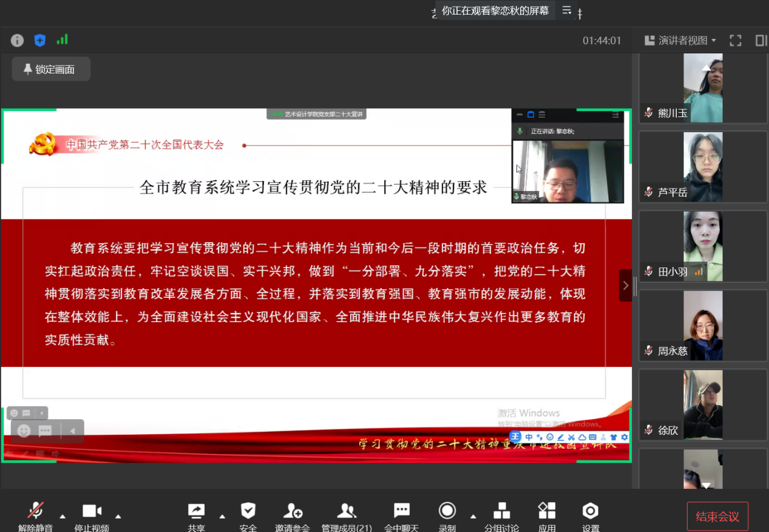The height and width of the screenshot is (532, 769).
Task: Select 周永慈 participant video tile
Action: point(703,326)
